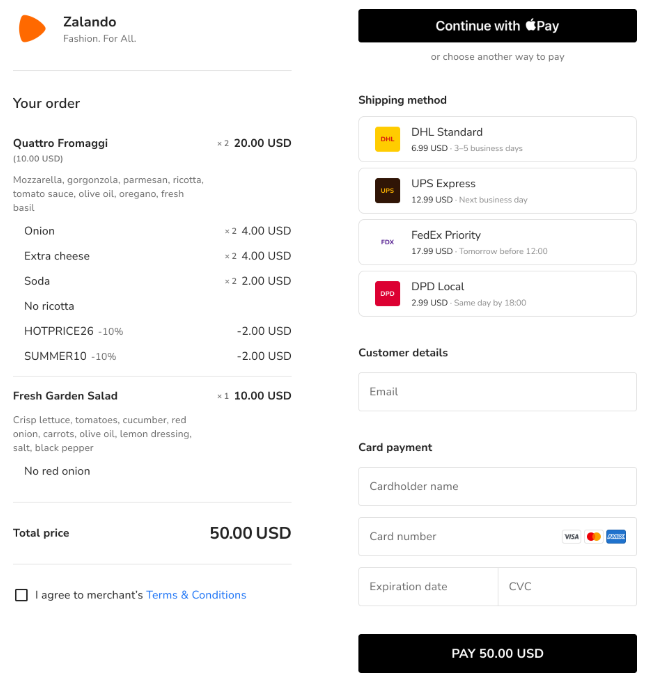
Task: Select DHL Standard shipping method
Action: [x=497, y=139]
